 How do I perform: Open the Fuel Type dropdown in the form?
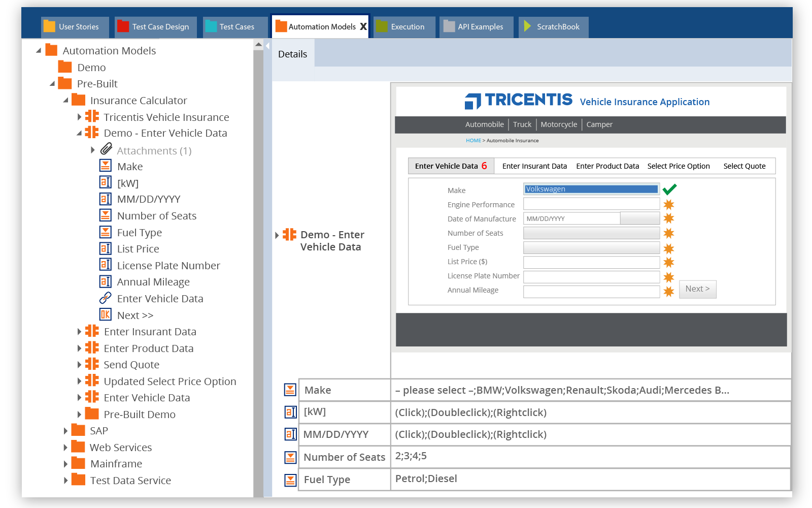[x=591, y=247]
